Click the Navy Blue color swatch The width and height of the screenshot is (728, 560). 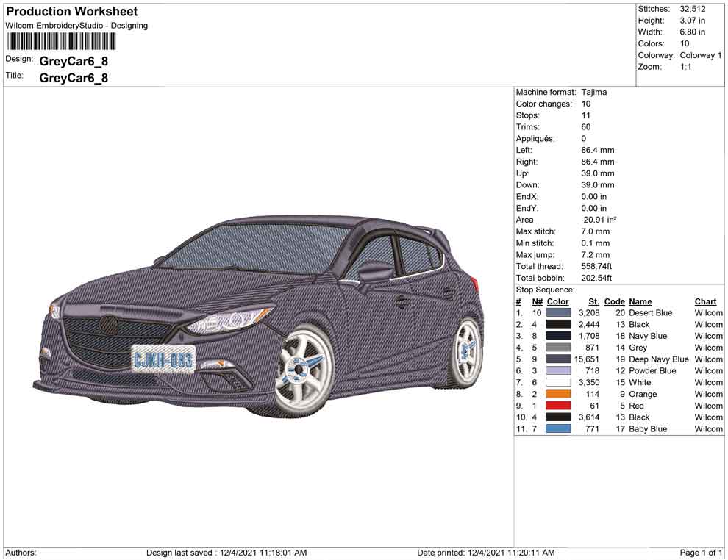click(558, 336)
